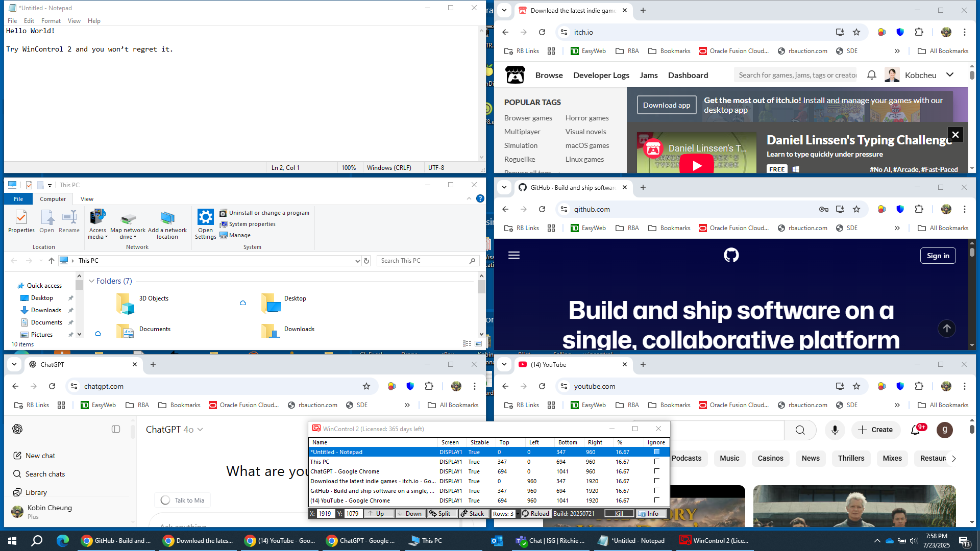Open extensions puzzle icon in itch.io window
This screenshot has height=551, width=980.
coord(919,32)
